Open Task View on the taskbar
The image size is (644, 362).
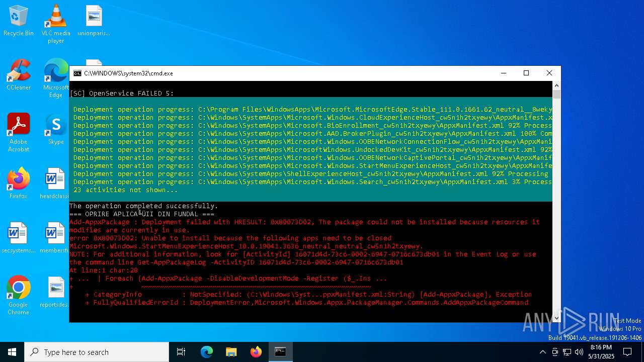click(181, 352)
